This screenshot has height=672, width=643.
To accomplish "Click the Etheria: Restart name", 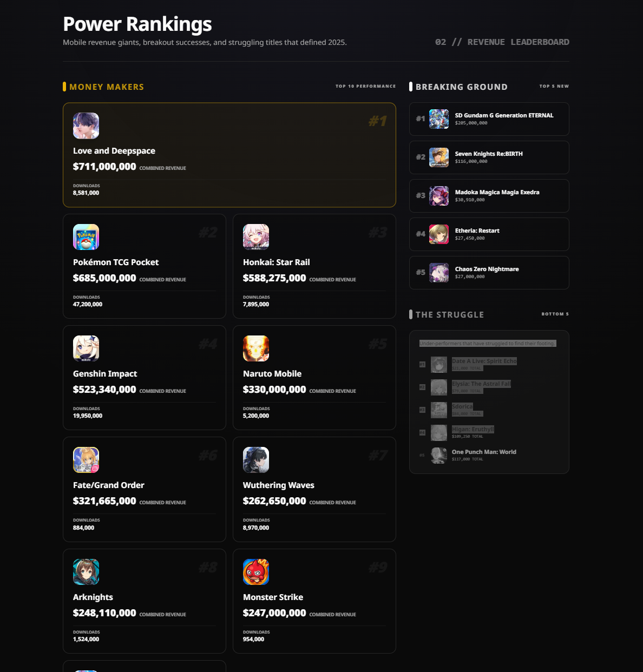I will (477, 230).
